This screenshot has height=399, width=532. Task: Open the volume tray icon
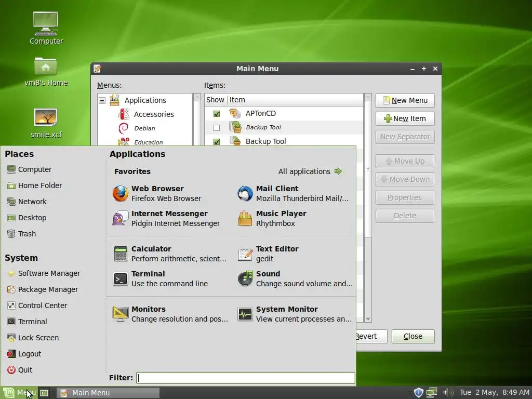coord(448,393)
